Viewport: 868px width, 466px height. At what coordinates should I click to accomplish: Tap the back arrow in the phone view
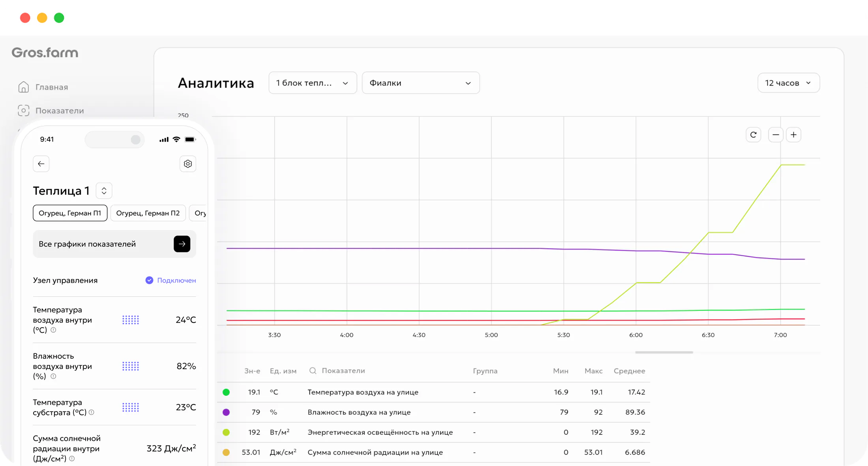41,164
